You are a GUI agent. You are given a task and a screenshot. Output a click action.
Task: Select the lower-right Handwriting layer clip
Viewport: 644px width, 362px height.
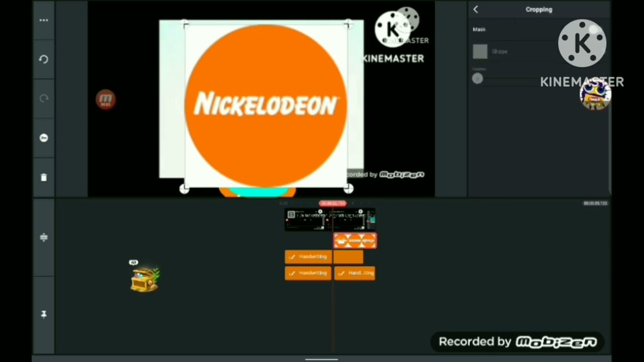(355, 273)
